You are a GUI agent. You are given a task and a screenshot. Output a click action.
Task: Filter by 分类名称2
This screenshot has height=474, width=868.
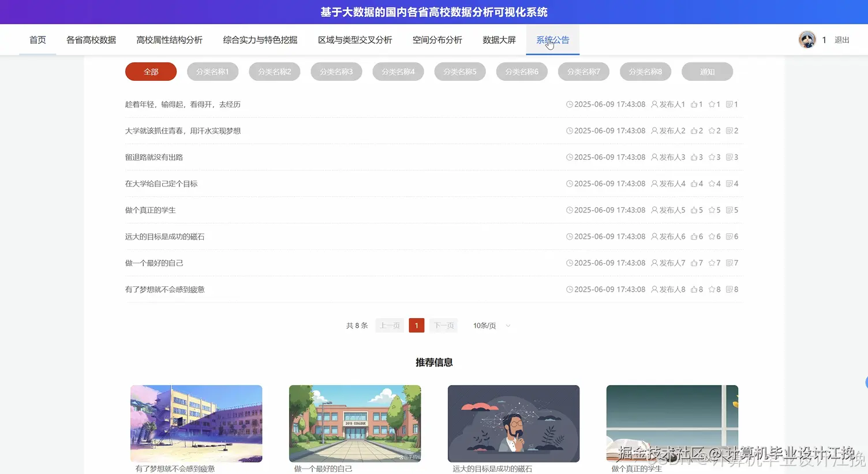[x=275, y=72]
